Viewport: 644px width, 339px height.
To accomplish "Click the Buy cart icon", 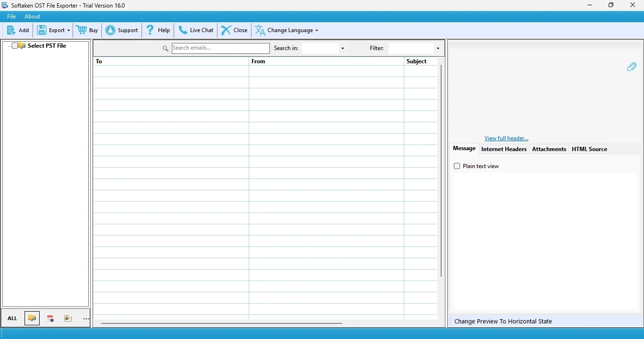I will click(82, 30).
